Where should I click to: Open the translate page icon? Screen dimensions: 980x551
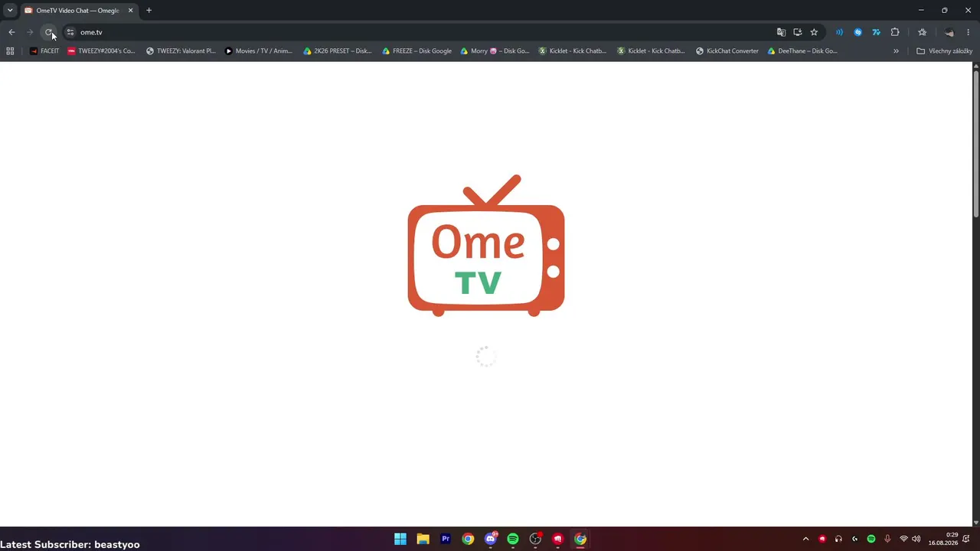[x=781, y=32]
